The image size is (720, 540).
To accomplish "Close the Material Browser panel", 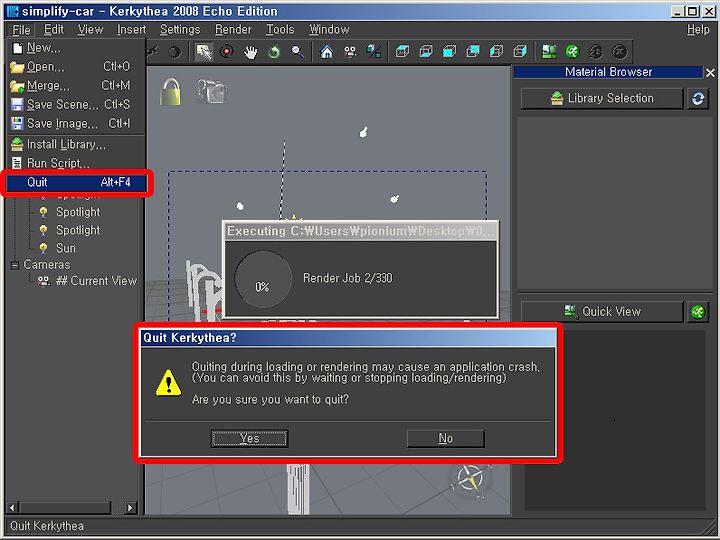I will [710, 73].
